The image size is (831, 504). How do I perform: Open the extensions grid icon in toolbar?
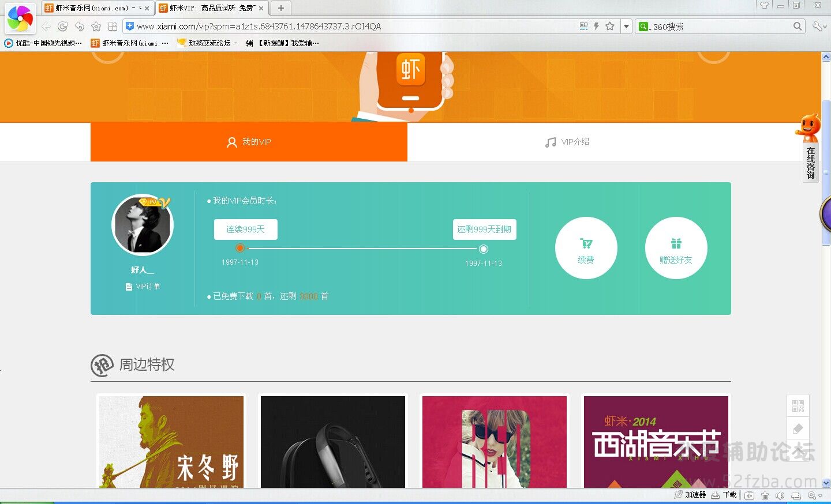click(113, 27)
